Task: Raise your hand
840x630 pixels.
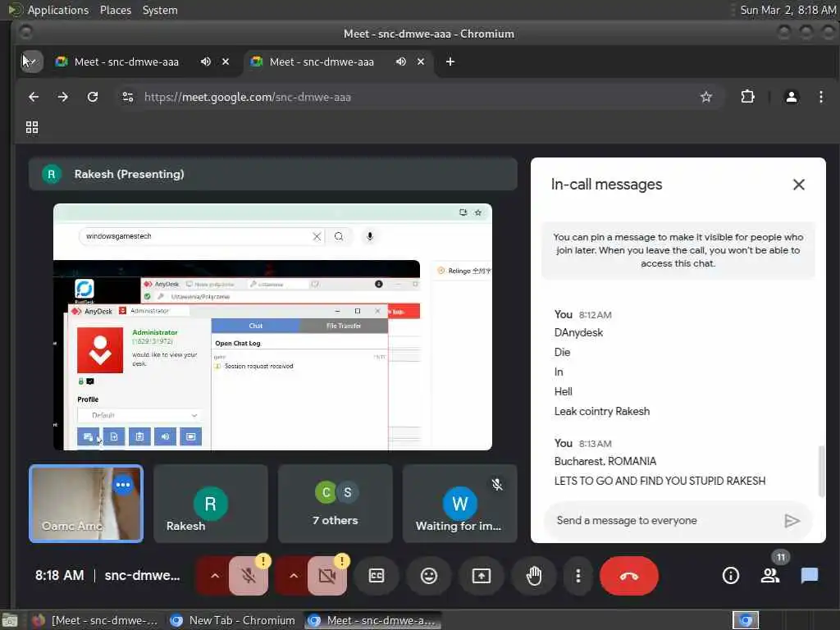Action: (x=533, y=576)
